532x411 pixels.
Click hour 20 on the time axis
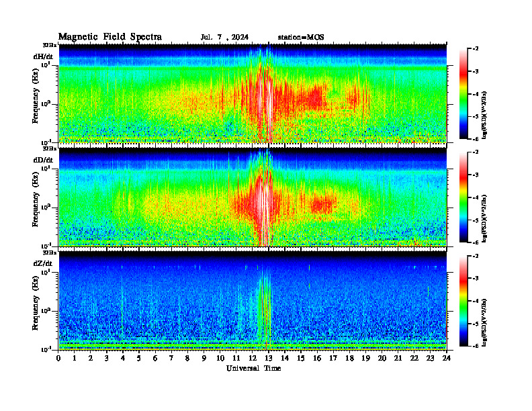pos(382,358)
